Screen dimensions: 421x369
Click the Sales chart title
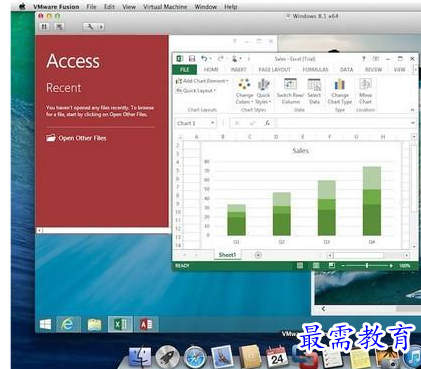point(301,151)
